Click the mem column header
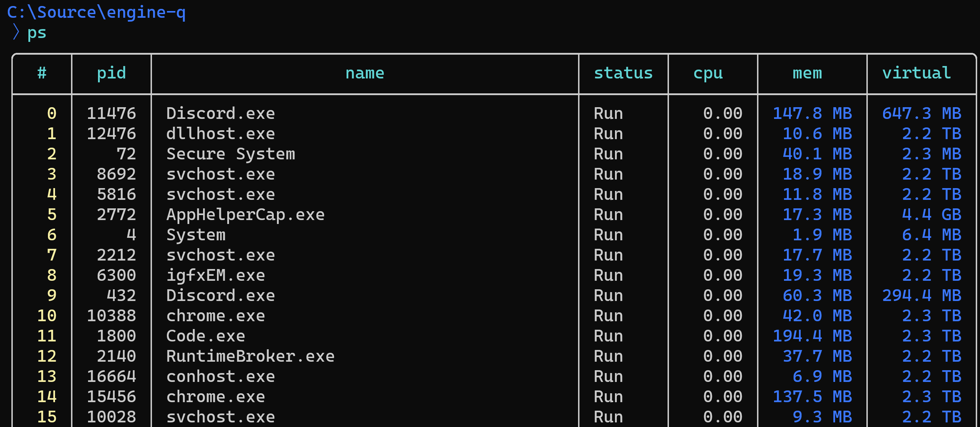This screenshot has height=427, width=980. [807, 73]
